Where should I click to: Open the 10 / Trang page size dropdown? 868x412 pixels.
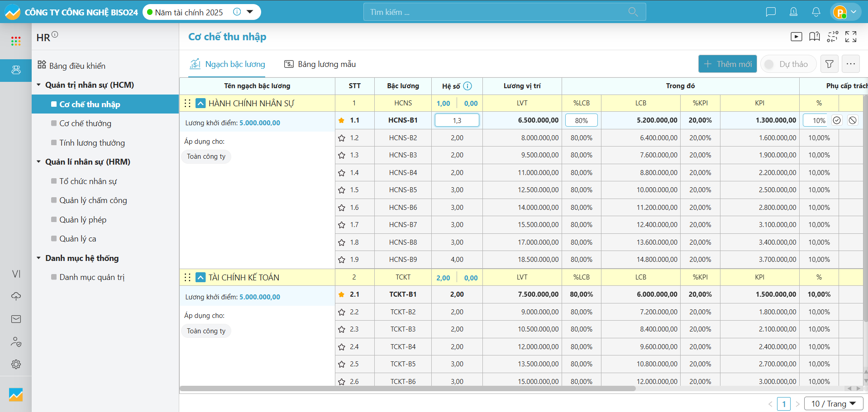pyautogui.click(x=833, y=403)
